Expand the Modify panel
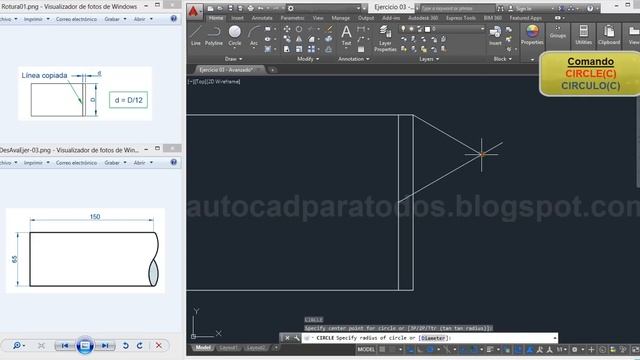The width and height of the screenshot is (640, 360). (308, 59)
